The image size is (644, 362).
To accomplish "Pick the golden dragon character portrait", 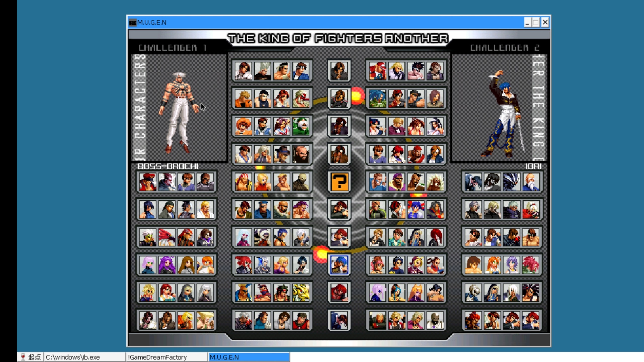I will [x=301, y=293].
